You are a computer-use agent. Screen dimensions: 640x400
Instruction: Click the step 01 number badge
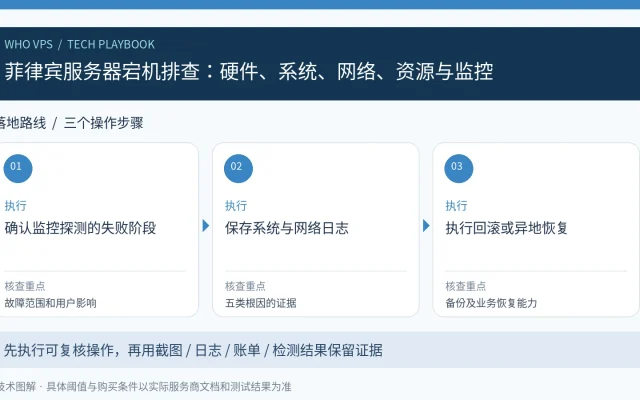18,168
